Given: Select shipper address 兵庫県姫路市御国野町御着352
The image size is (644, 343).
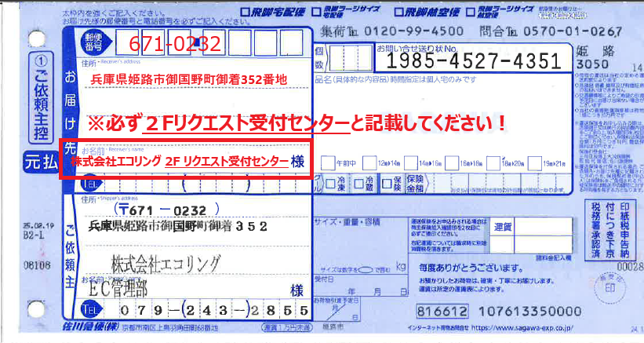Looking at the screenshot, I should (178, 226).
